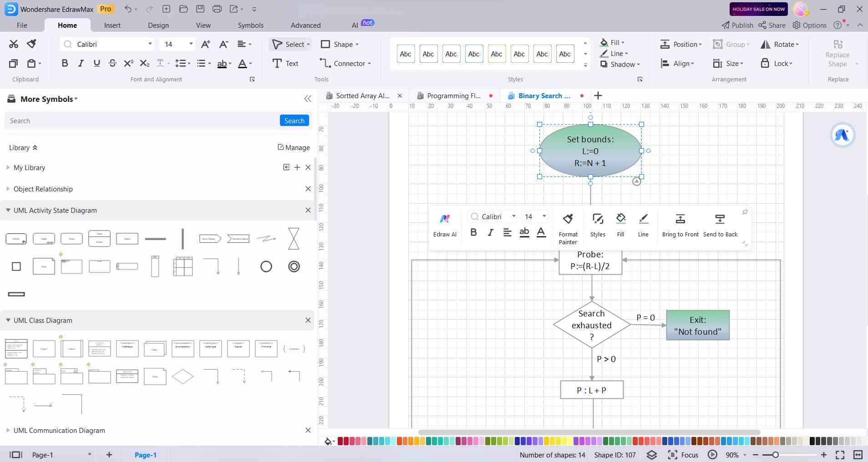Collapse the symbols panel with double chevron

tap(308, 99)
